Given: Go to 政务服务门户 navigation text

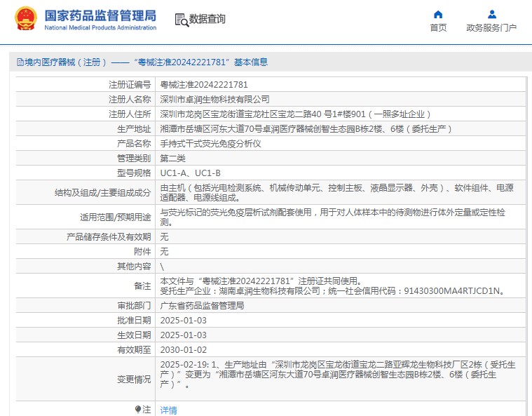Looking at the screenshot, I should pos(491,28).
